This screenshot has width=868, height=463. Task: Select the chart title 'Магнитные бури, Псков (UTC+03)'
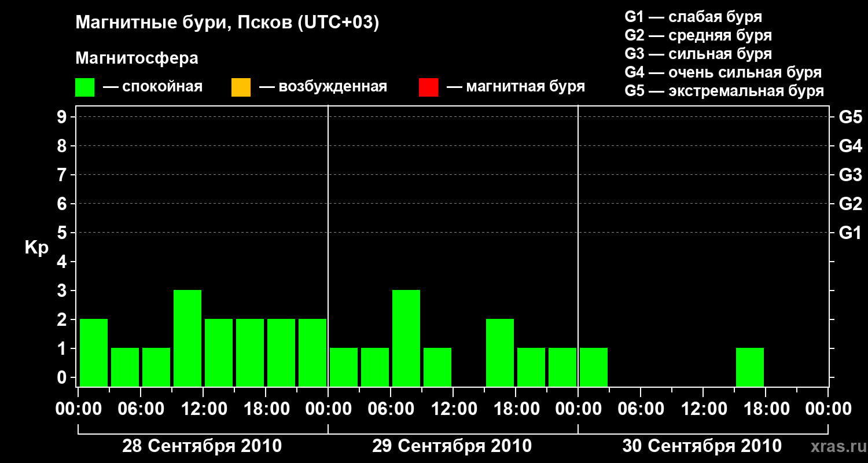227,23
